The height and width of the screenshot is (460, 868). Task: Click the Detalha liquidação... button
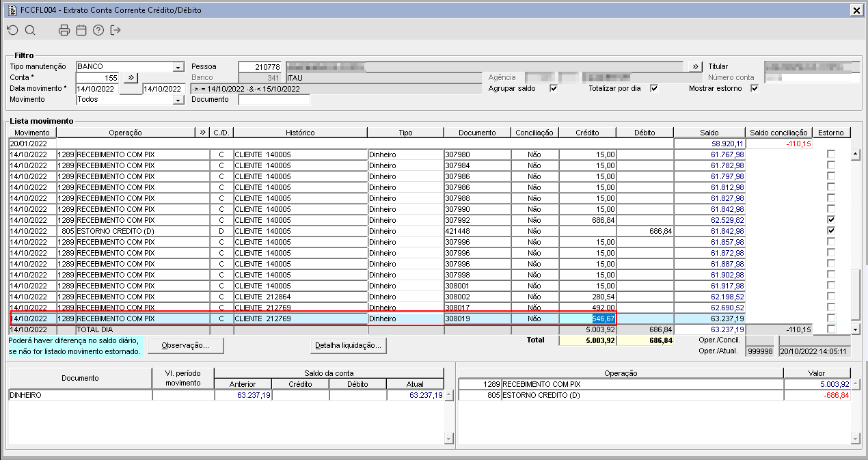(x=349, y=346)
